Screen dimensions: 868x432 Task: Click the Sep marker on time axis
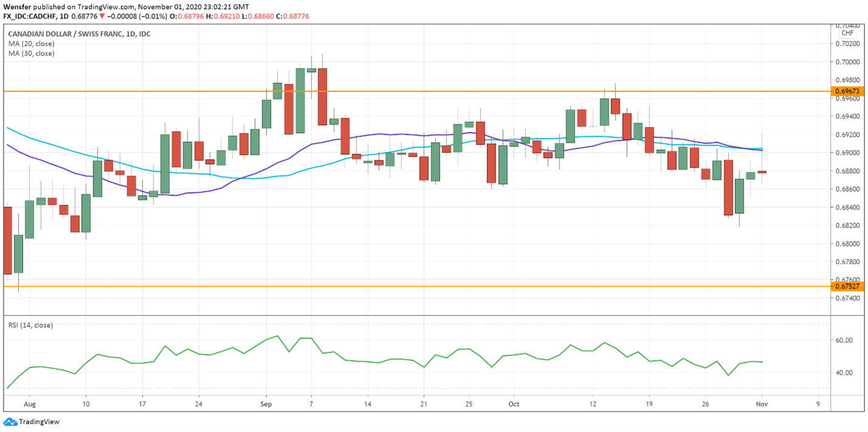tap(266, 403)
